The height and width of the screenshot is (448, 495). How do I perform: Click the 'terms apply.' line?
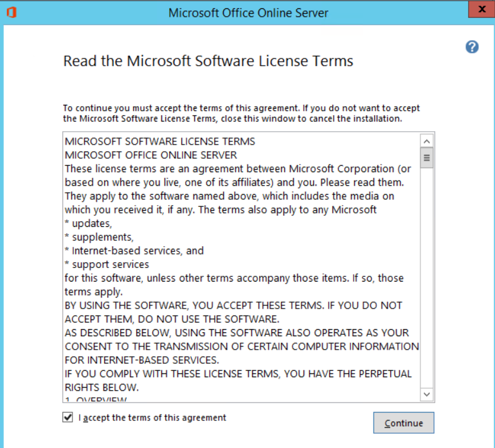point(93,292)
